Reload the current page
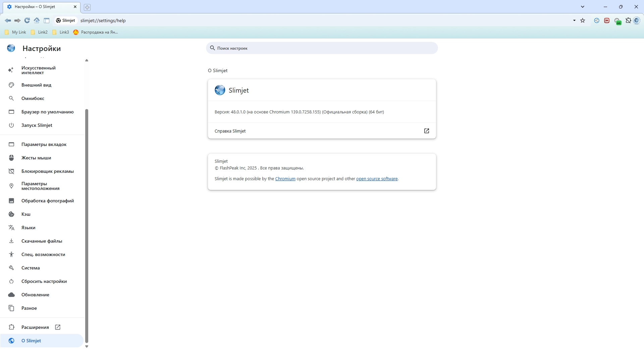 [27, 20]
